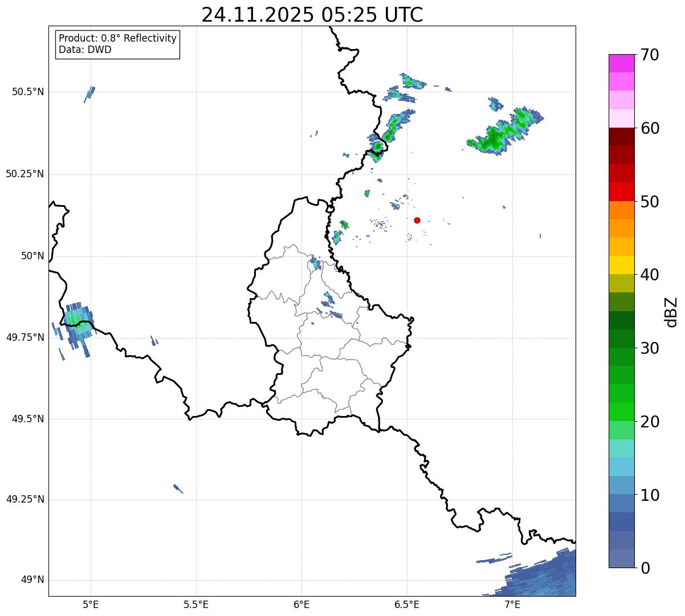Viewport: 685px width, 616px height.
Task: Click the red location marker dot
Action: (417, 220)
